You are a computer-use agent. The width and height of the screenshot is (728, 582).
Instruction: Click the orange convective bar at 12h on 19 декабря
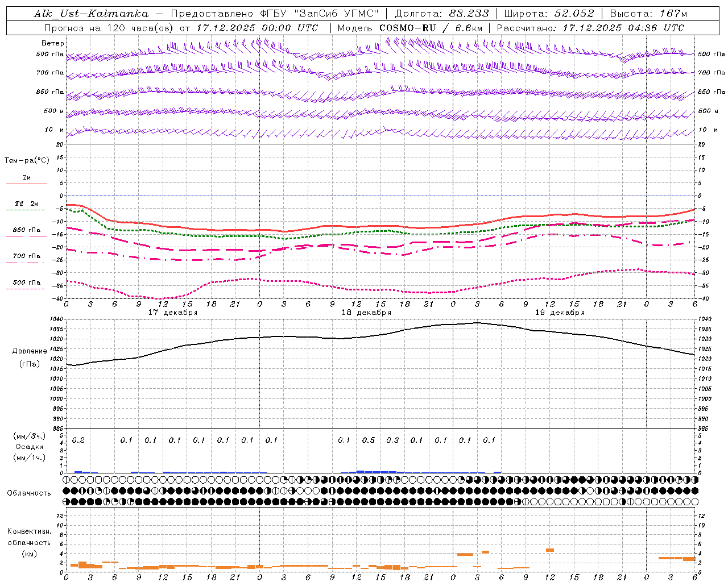click(550, 550)
